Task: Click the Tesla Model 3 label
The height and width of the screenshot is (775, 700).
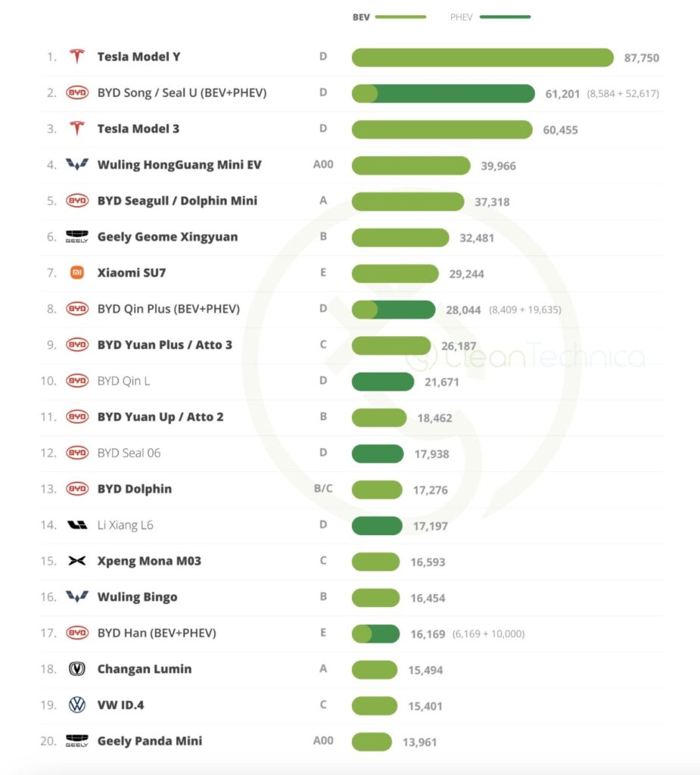Action: (x=138, y=129)
